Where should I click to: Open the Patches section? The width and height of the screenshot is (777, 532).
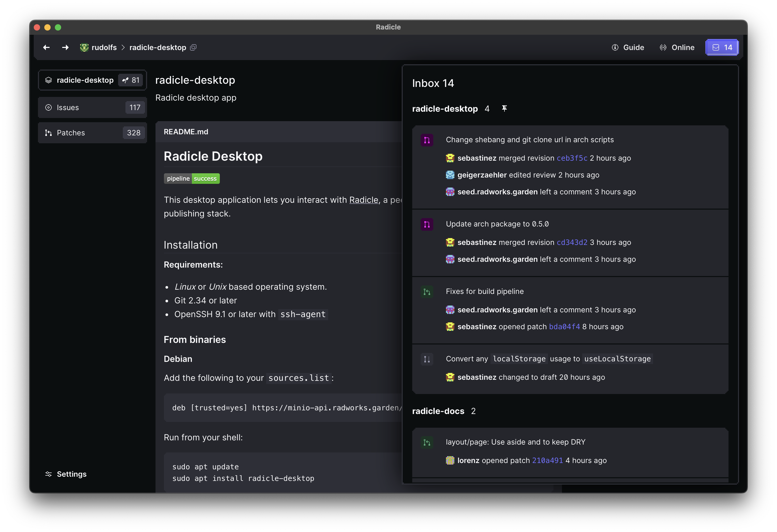click(92, 133)
